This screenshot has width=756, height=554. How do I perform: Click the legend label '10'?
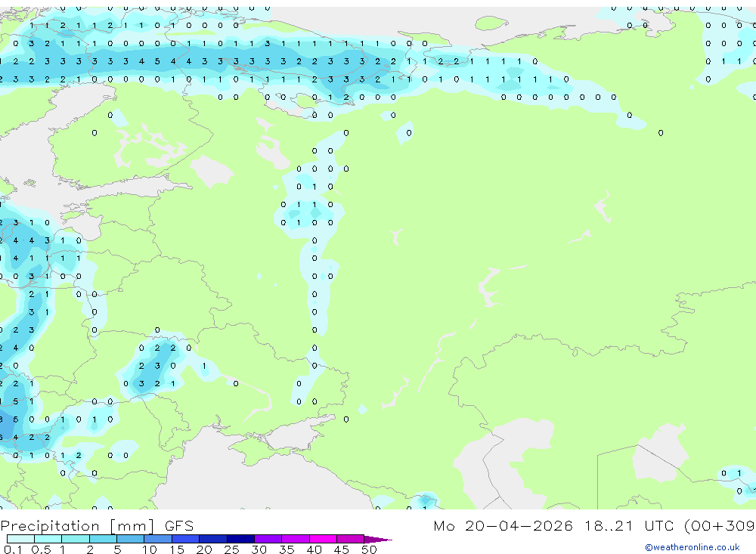click(x=149, y=549)
